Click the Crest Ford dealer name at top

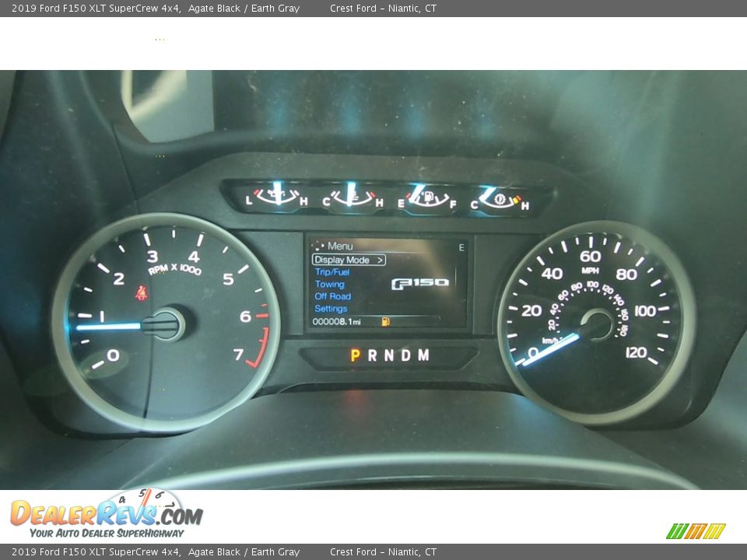pos(383,9)
